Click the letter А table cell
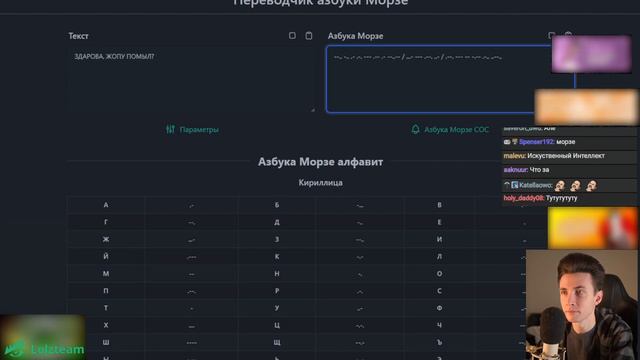This screenshot has height=360, width=640. tap(106, 205)
